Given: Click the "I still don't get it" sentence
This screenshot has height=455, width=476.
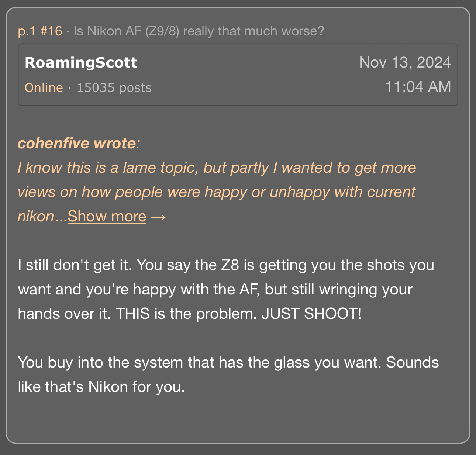Looking at the screenshot, I should point(75,265).
